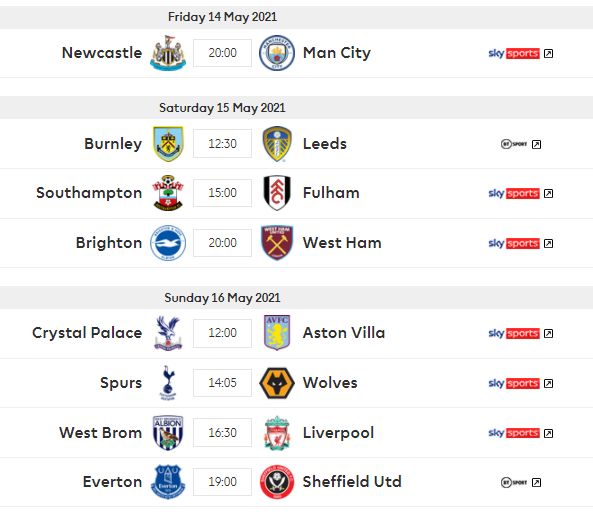Open BT Sport external link for Burnley match
This screenshot has width=593, height=515.
pos(536,144)
